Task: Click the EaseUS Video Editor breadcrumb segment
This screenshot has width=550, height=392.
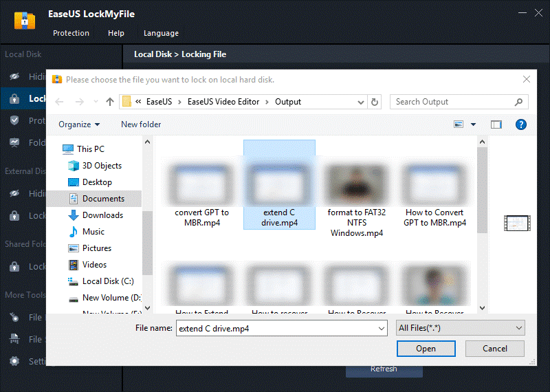Action: tap(223, 102)
